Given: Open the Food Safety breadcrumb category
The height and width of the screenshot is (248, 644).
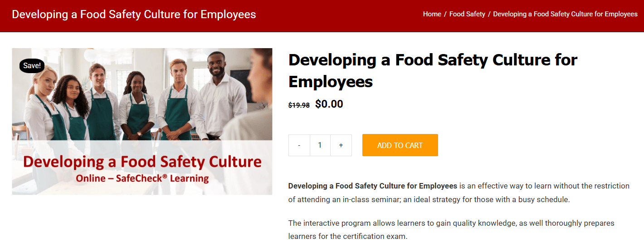Looking at the screenshot, I should click(x=467, y=14).
